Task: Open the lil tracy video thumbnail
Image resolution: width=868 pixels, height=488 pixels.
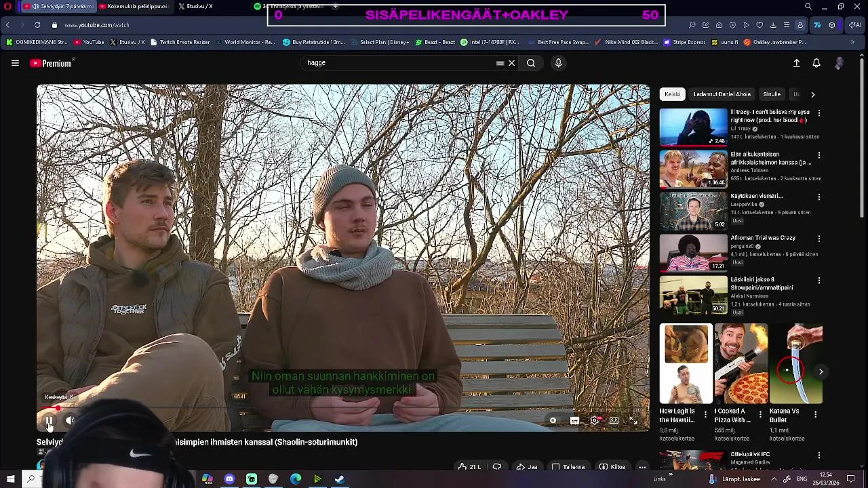Action: [x=693, y=127]
